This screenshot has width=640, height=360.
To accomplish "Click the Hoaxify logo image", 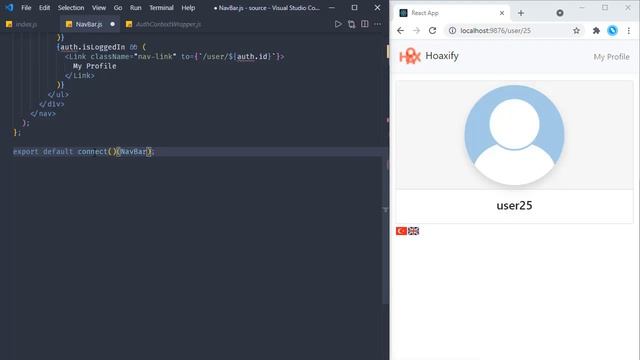I will pos(410,56).
